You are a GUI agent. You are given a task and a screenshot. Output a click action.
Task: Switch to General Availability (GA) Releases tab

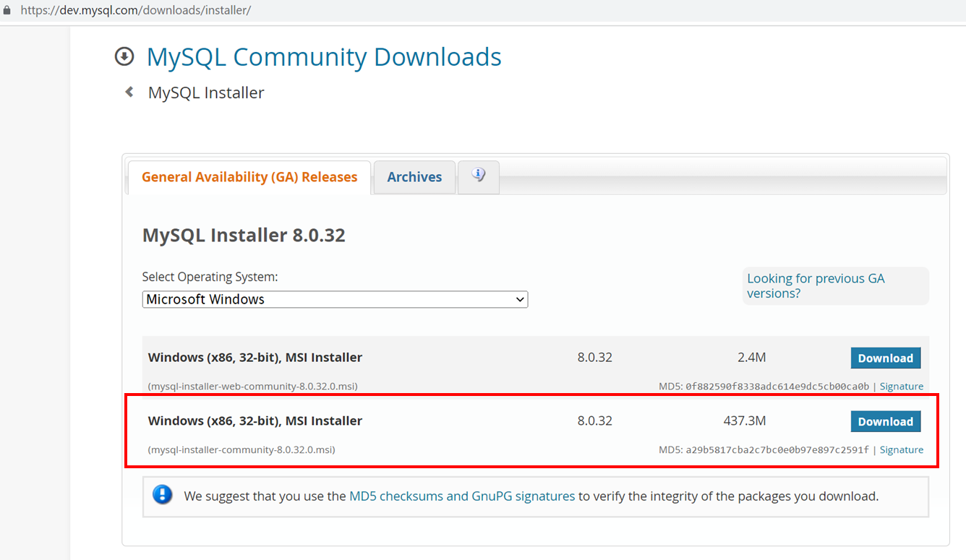coord(249,177)
